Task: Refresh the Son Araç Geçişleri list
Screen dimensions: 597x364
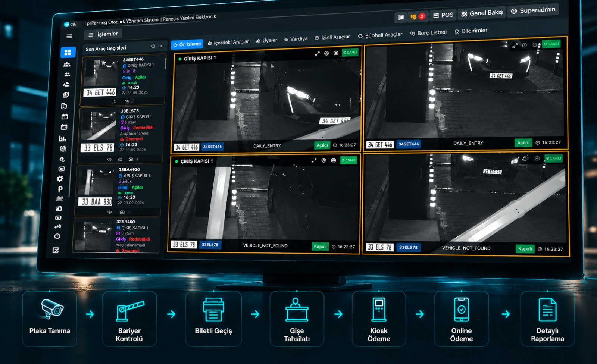Action: point(153,46)
